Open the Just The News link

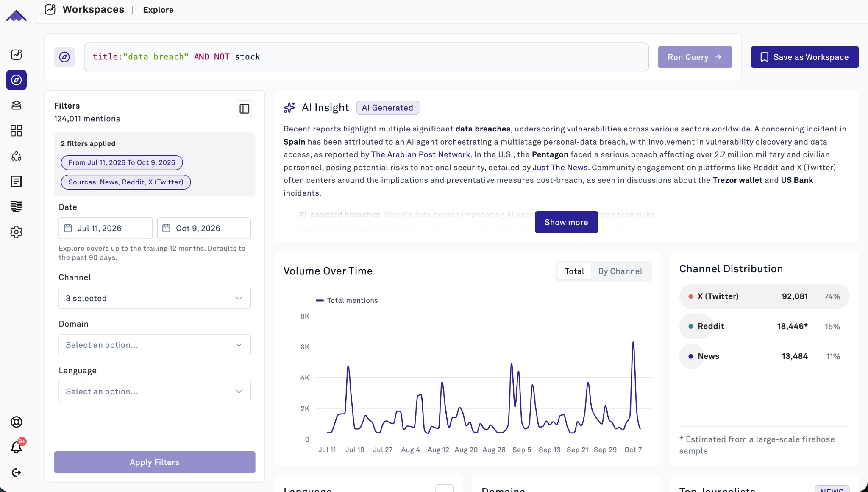[x=560, y=167]
